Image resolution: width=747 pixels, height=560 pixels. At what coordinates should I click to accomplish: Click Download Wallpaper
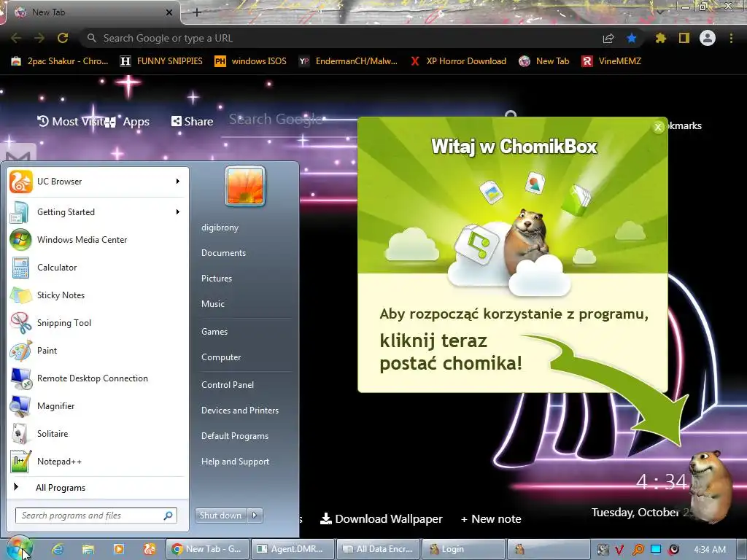click(381, 519)
